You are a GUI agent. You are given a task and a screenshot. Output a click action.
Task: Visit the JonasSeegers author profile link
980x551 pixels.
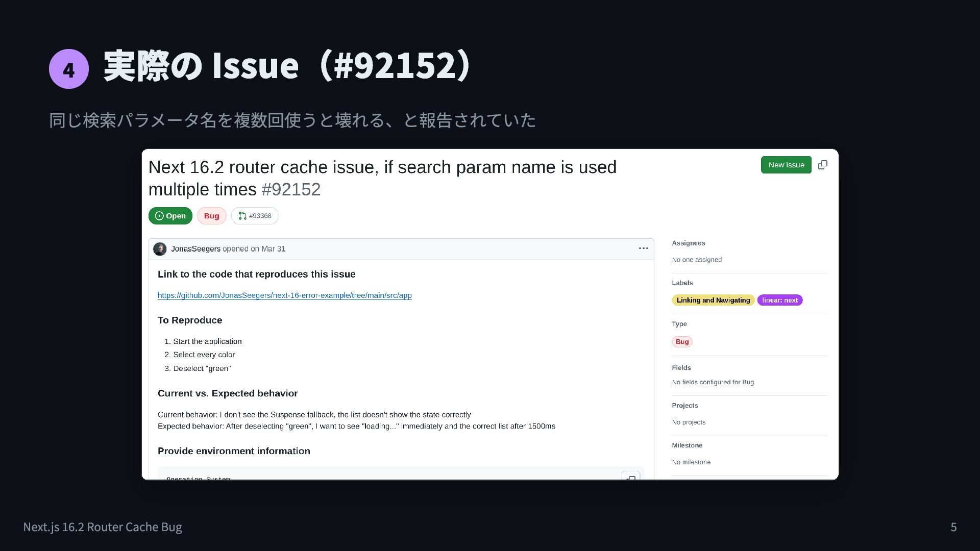click(x=195, y=249)
